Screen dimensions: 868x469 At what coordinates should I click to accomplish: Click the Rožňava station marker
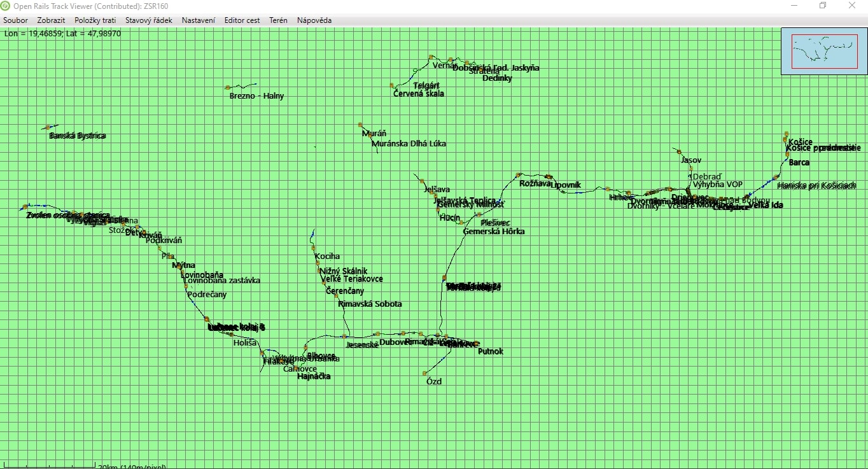tap(519, 174)
